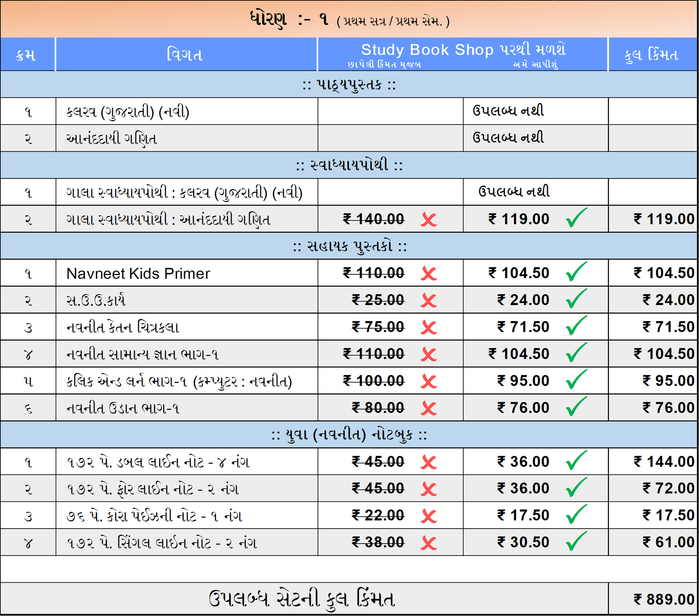
Task: Click red cross next to ₹75.00 price
Action: click(x=429, y=328)
